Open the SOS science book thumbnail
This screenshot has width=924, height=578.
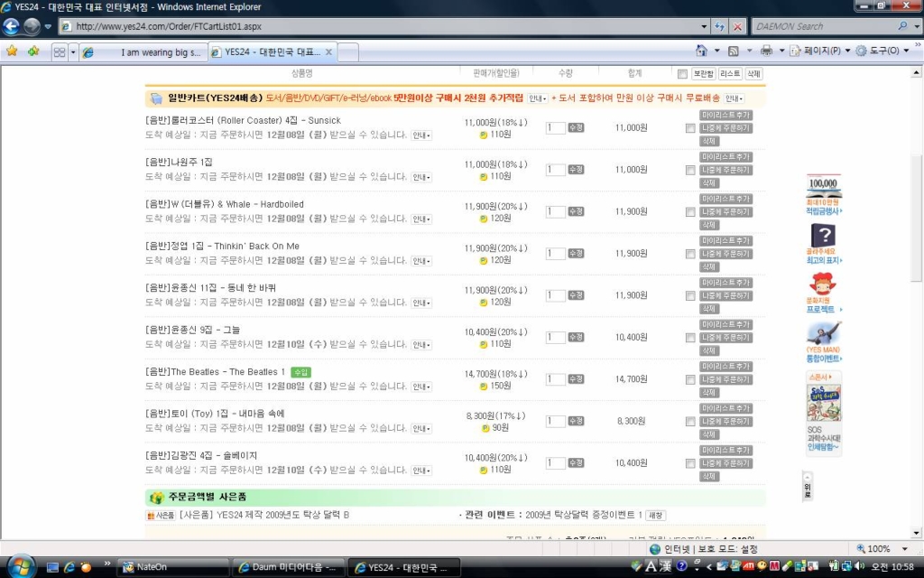(823, 403)
